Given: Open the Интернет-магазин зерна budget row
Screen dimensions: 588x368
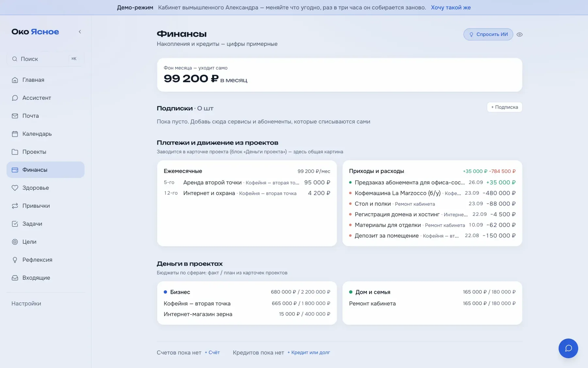Looking at the screenshot, I should (247, 314).
